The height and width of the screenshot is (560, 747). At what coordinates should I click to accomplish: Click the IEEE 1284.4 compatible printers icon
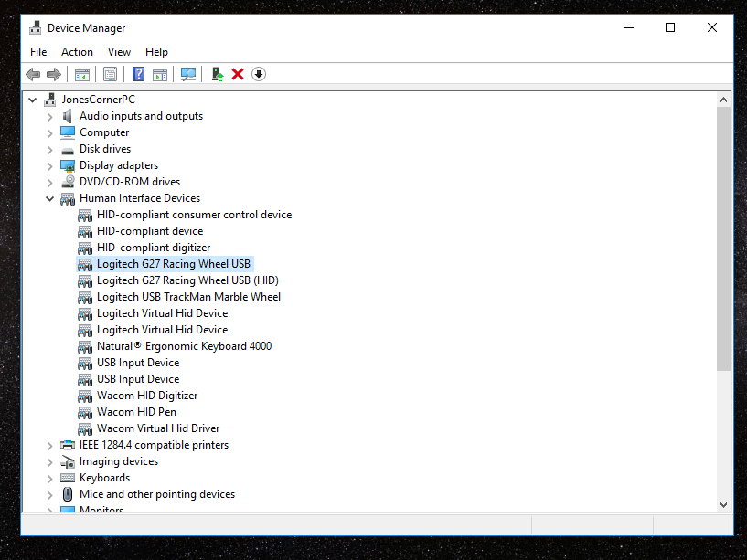[x=68, y=445]
